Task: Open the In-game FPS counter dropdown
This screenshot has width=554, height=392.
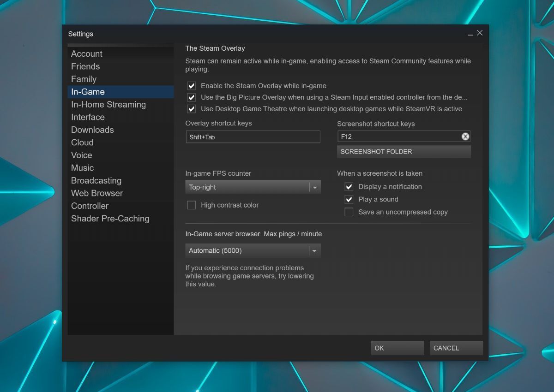Action: click(x=253, y=187)
